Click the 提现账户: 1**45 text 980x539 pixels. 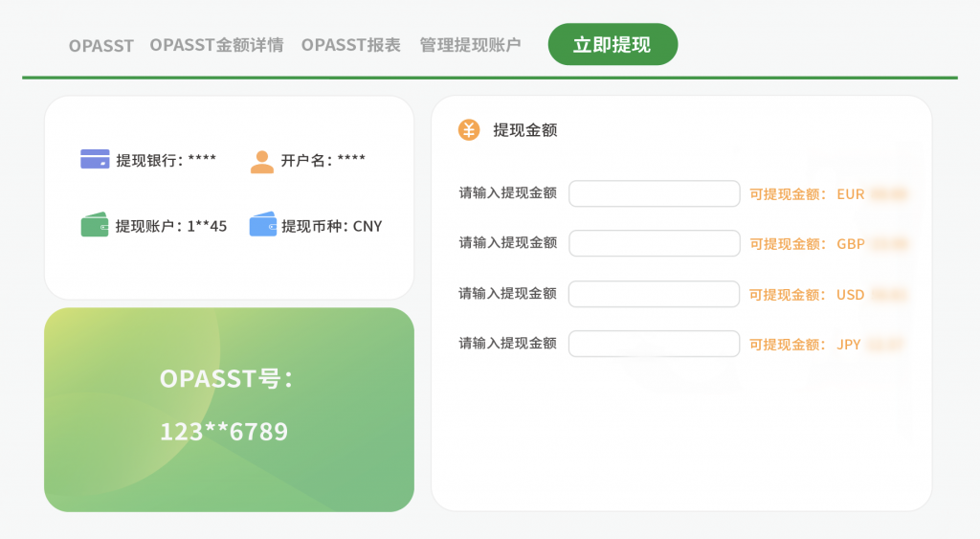(171, 226)
